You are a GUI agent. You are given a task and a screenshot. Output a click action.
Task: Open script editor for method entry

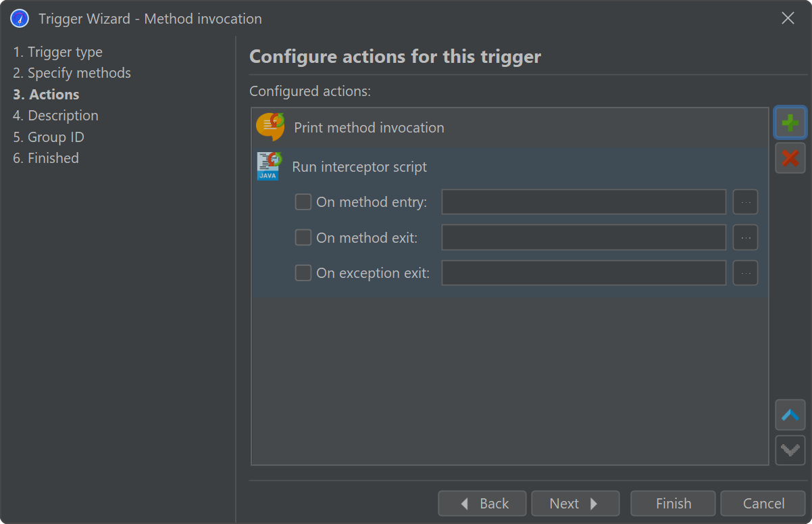[745, 202]
